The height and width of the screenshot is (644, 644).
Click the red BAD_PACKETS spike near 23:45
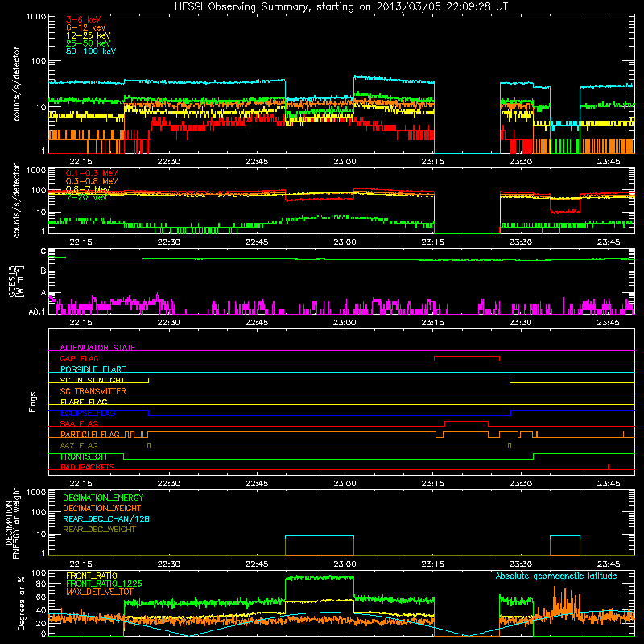(609, 467)
